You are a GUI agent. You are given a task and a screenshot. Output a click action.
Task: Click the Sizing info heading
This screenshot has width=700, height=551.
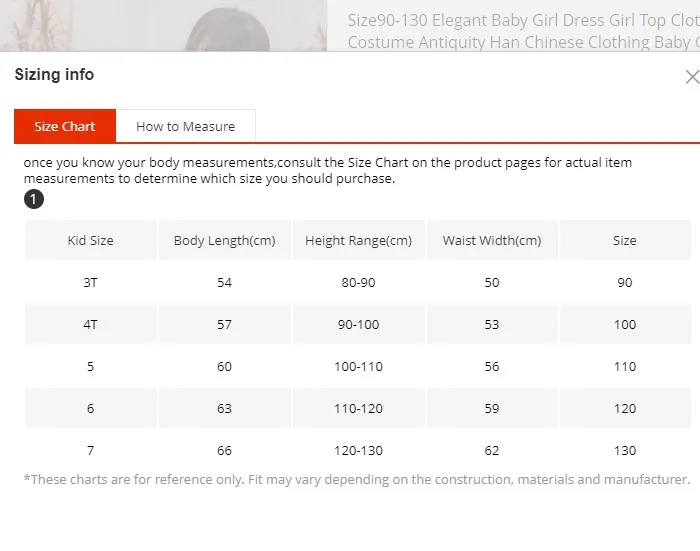coord(54,74)
